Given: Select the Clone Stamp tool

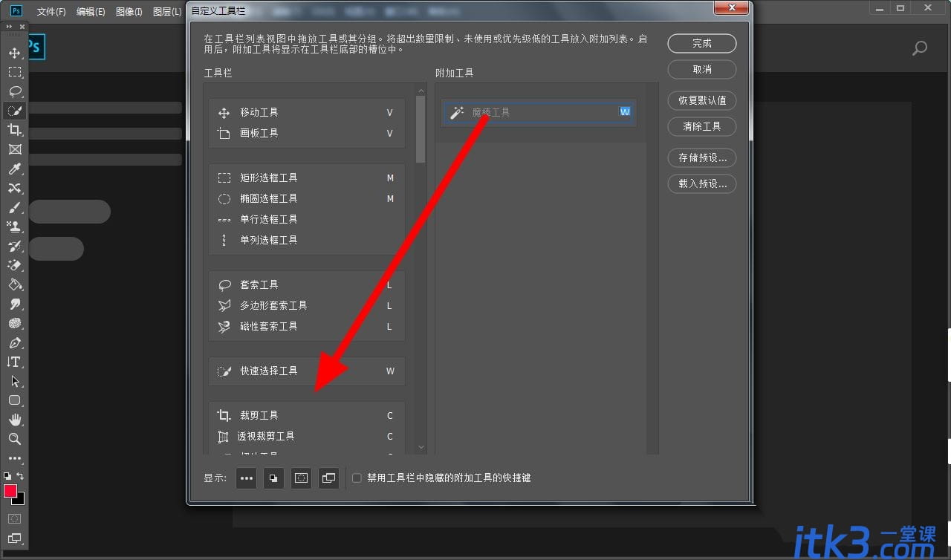Looking at the screenshot, I should coord(14,227).
